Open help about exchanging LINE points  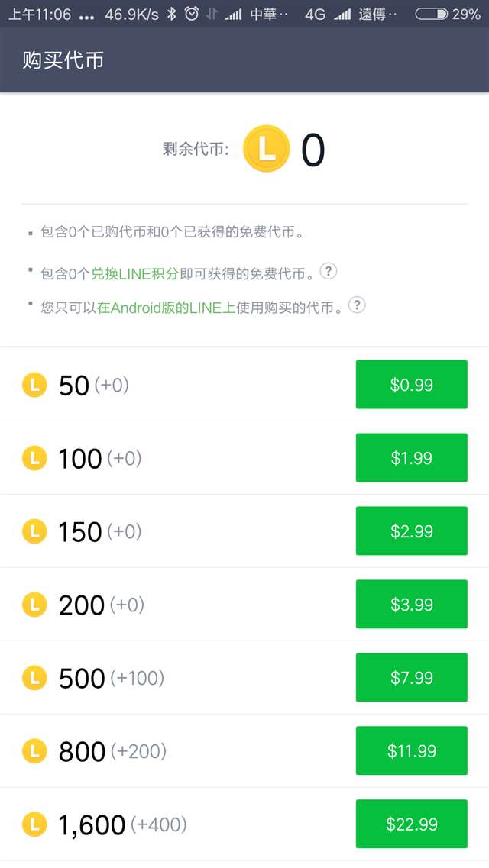tap(328, 271)
